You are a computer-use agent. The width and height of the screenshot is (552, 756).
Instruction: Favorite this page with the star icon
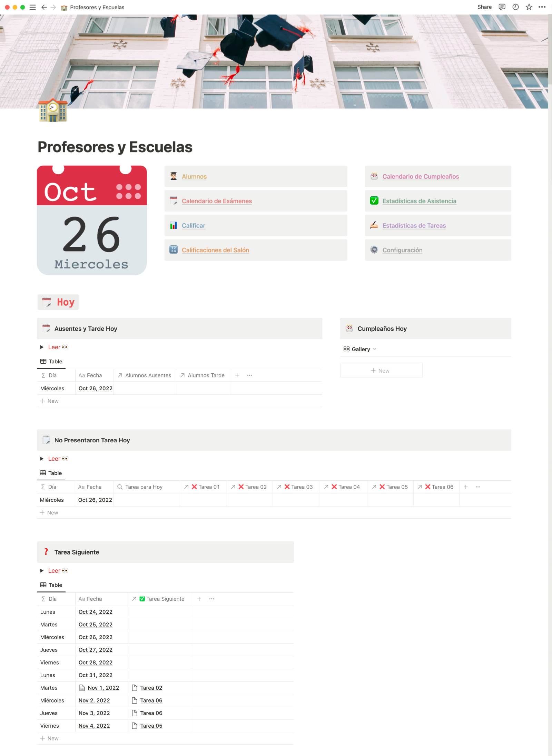click(529, 7)
